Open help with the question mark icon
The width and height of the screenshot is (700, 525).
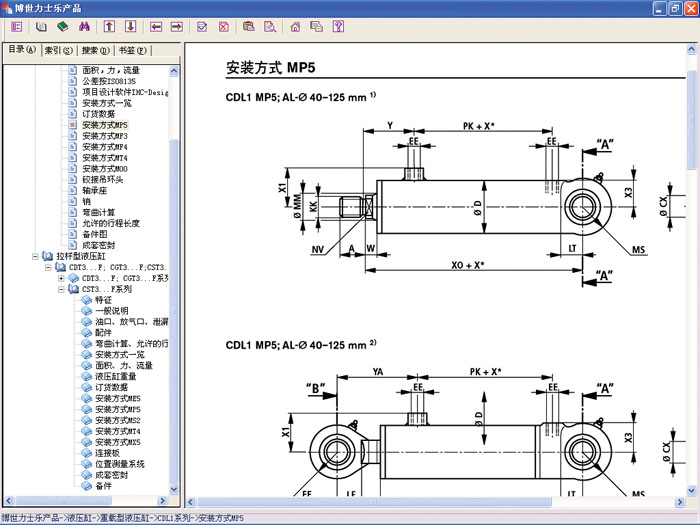tap(338, 27)
